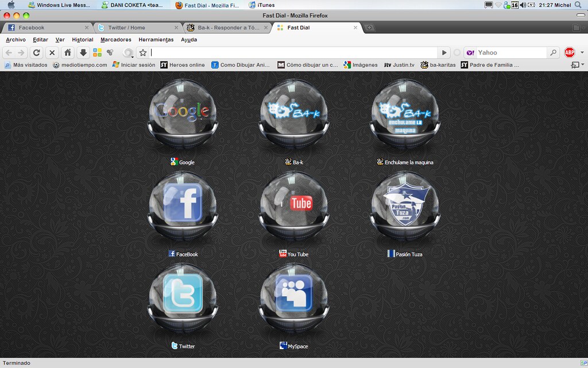Open the Adblock Plus dropdown arrow
The width and height of the screenshot is (588, 368).
coord(582,53)
